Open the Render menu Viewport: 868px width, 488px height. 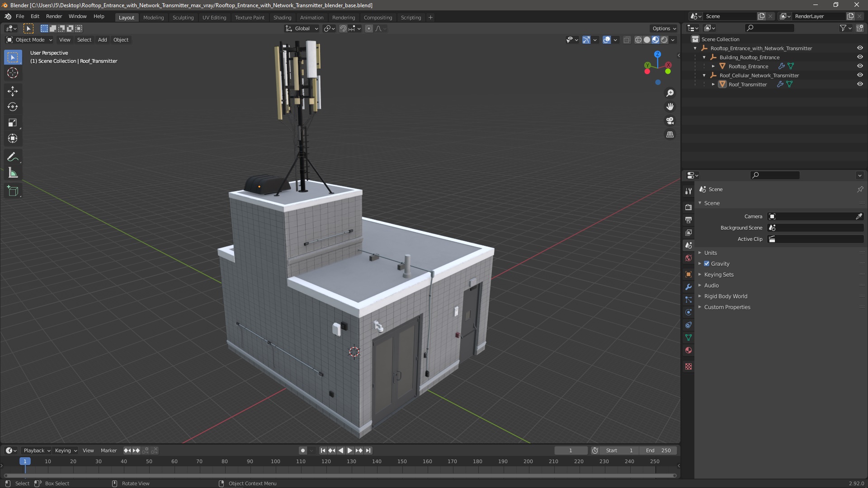54,16
